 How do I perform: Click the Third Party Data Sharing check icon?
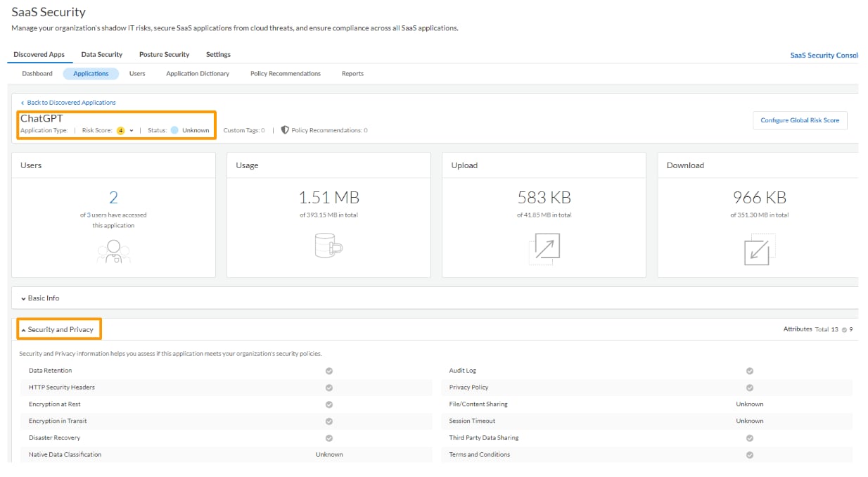point(750,438)
